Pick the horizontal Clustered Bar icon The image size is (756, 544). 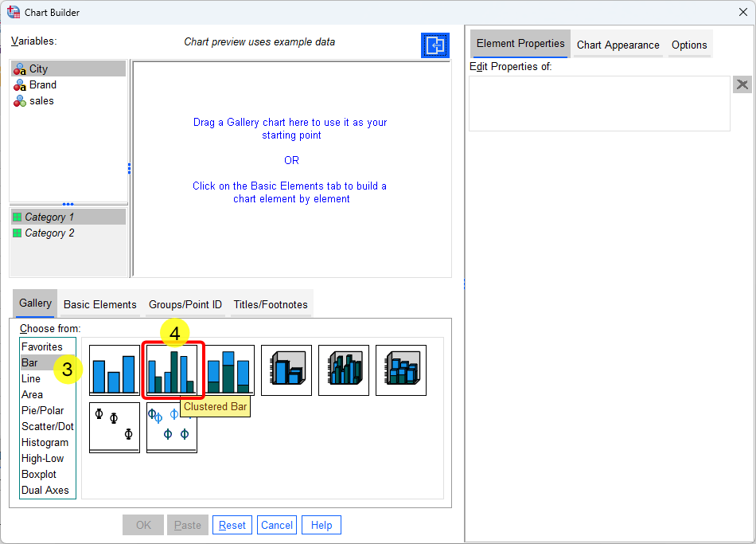[x=343, y=370]
